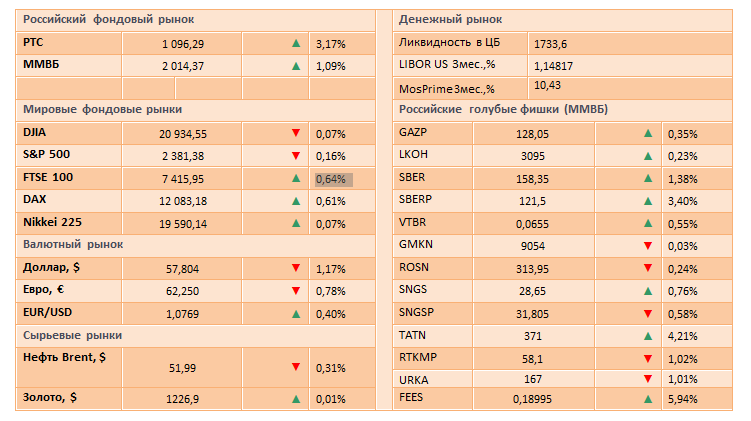The height and width of the screenshot is (421, 751).
Task: Select the Денежный рынок section header
Action: point(450,19)
